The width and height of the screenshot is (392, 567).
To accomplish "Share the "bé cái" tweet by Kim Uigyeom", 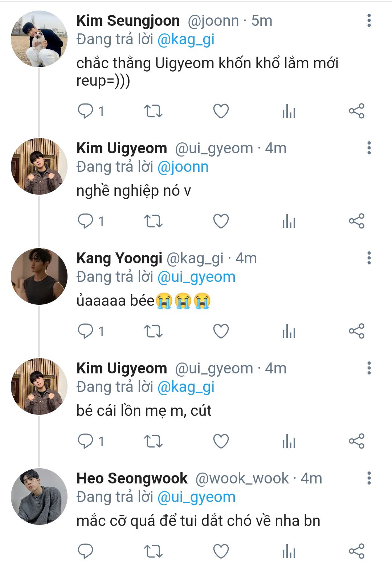I will 356,441.
